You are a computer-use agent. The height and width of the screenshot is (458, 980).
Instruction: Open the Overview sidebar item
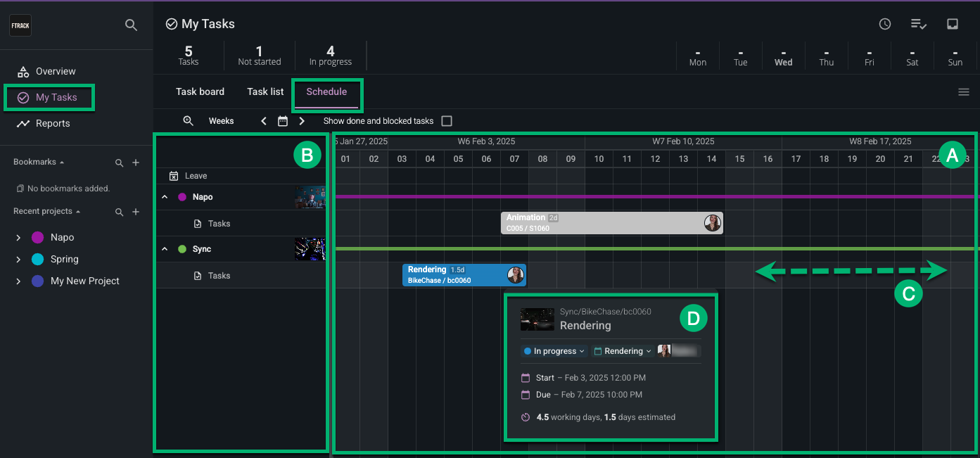point(56,71)
